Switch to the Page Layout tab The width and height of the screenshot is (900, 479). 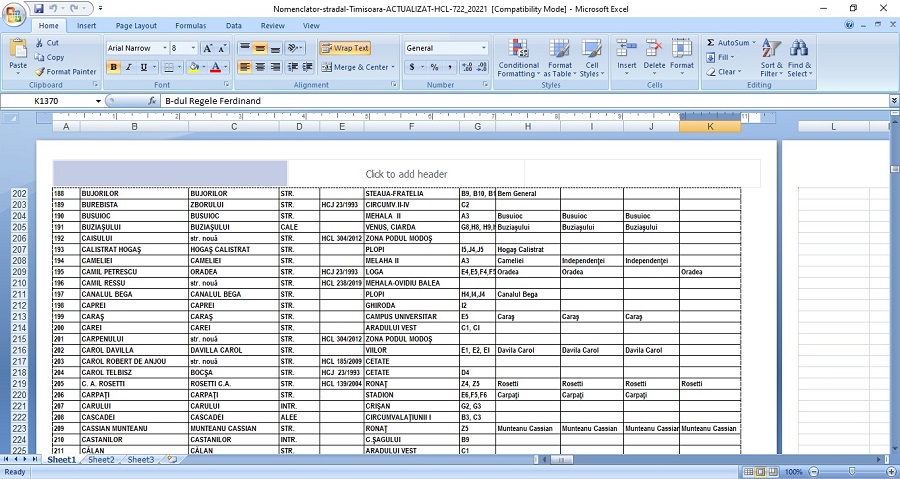pyautogui.click(x=136, y=25)
